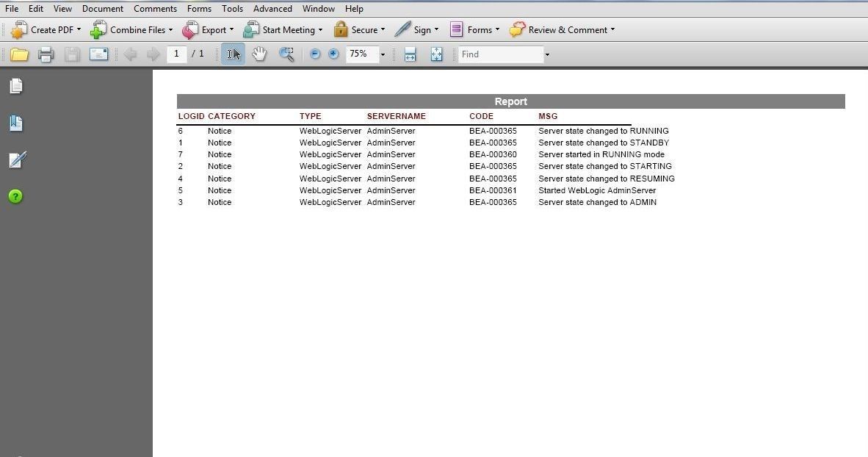
Task: Zoom in with plus button
Action: click(333, 54)
